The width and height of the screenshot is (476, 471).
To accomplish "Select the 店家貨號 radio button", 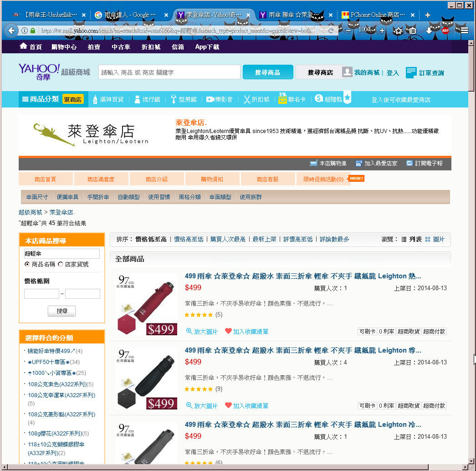I will (x=61, y=264).
